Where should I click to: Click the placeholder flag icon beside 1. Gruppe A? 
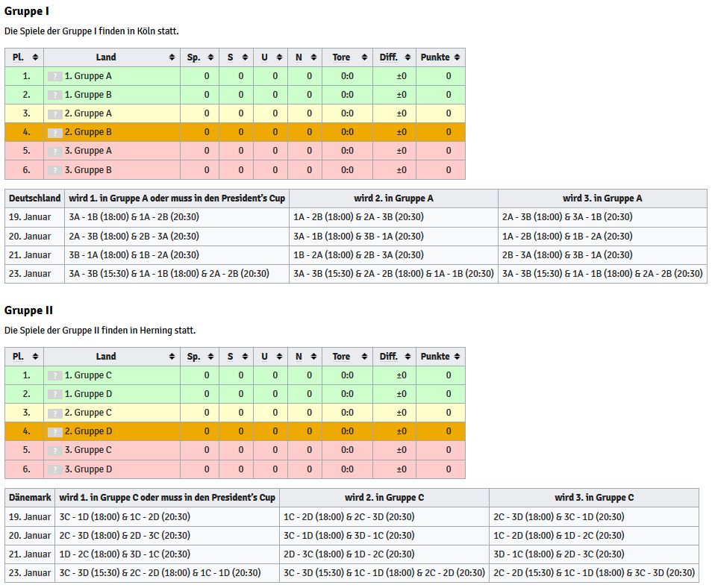click(55, 76)
